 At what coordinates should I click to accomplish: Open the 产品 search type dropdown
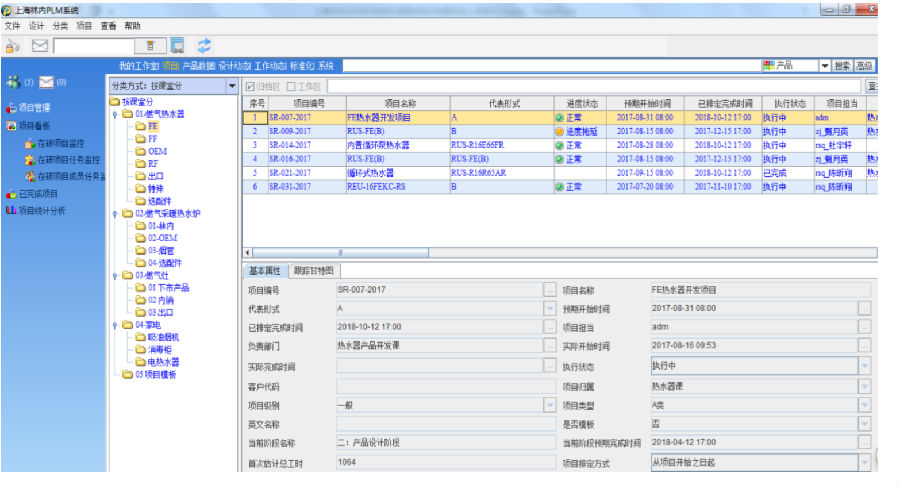824,66
